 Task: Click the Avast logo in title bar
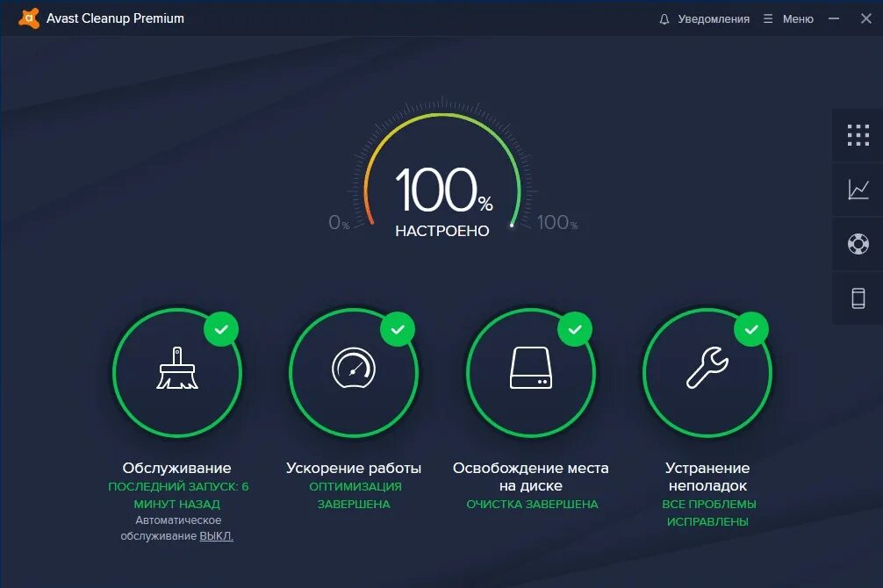coord(27,18)
